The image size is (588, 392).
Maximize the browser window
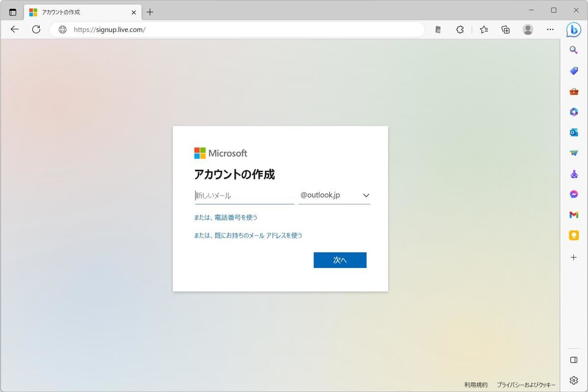(x=554, y=10)
